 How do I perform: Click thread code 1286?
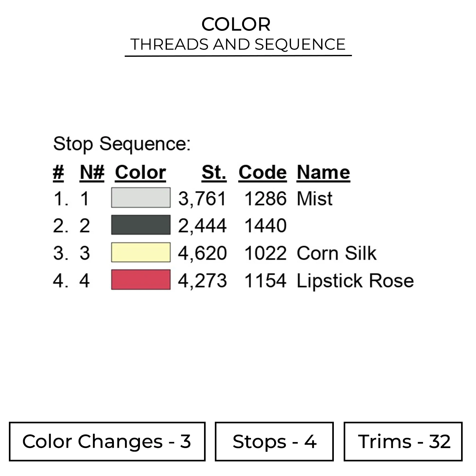[x=265, y=199]
